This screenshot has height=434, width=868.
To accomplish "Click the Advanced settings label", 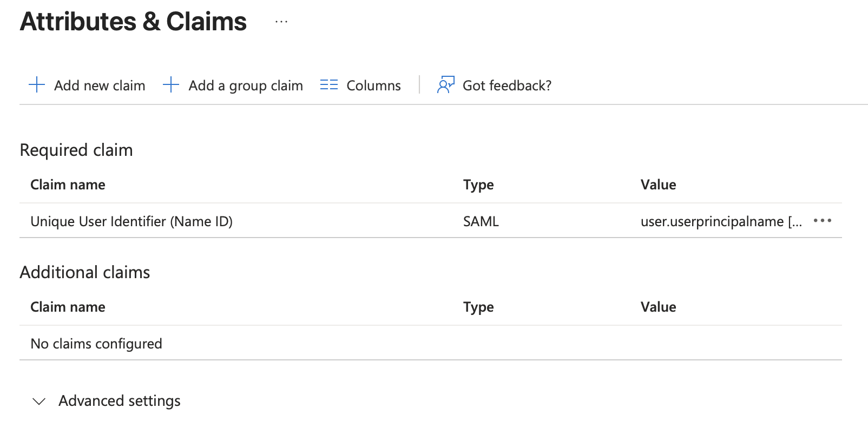I will (119, 401).
